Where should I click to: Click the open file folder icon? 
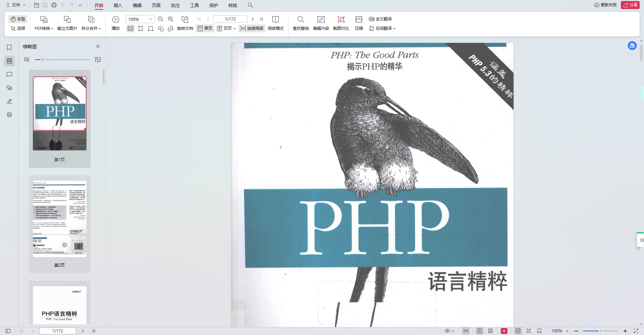[x=37, y=5]
